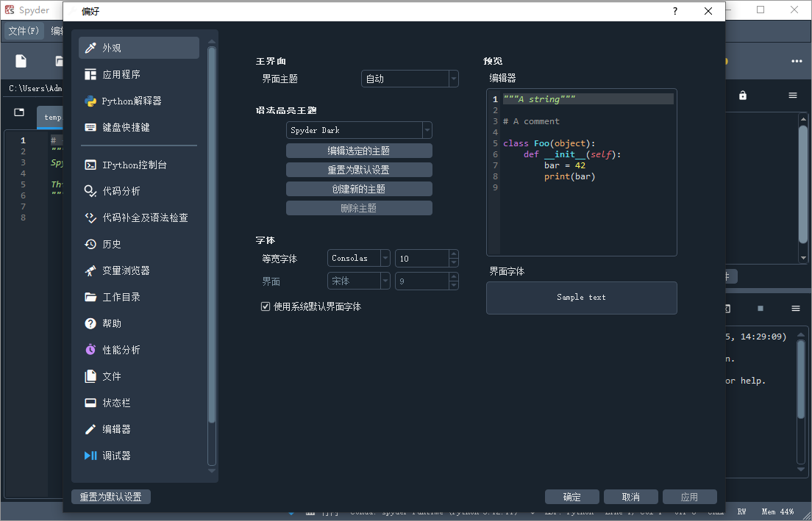
Task: Open the 界面主题 dropdown showing 自动
Action: (410, 79)
